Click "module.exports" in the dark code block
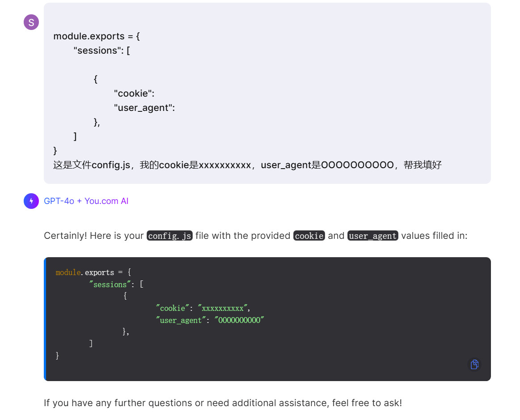Screen dimensions: 520x420 [x=85, y=272]
